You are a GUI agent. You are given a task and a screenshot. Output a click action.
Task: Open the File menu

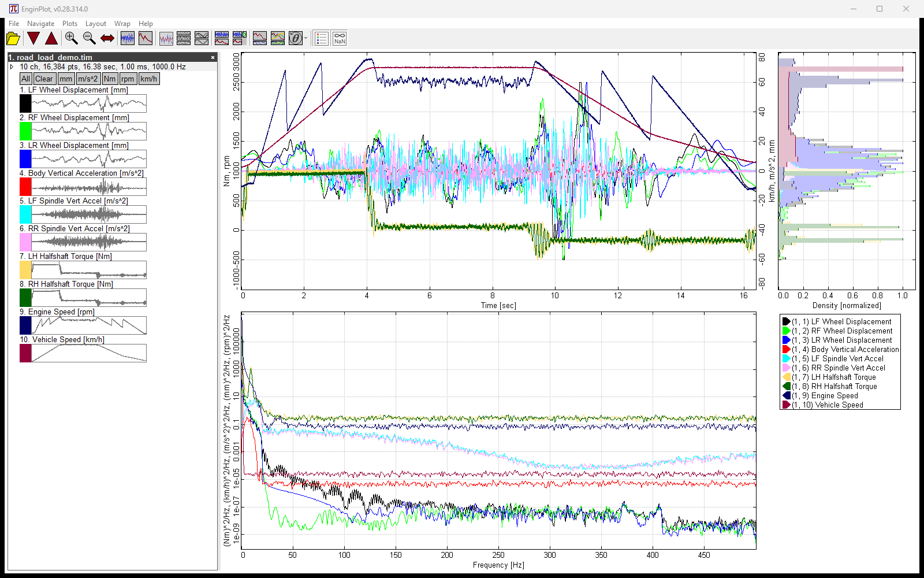pos(14,24)
